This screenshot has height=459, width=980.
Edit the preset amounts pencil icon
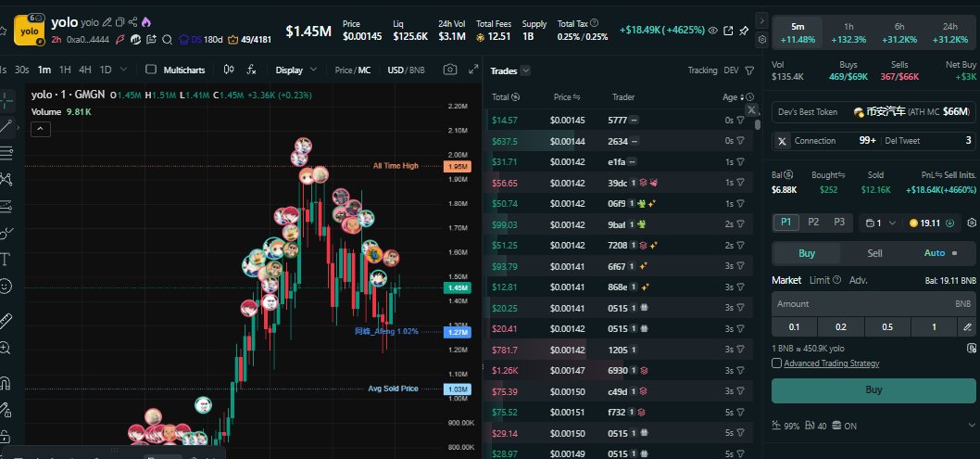click(968, 326)
